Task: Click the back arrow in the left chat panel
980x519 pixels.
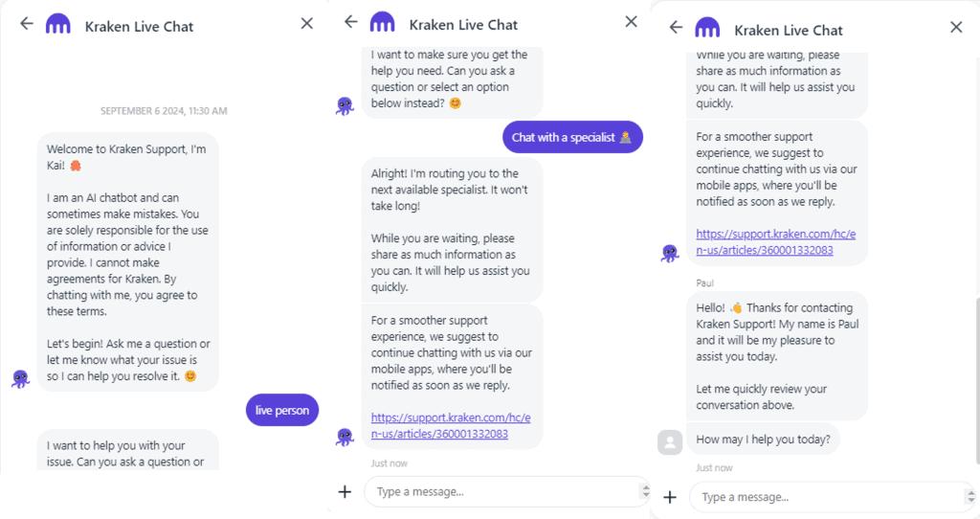Action: [x=26, y=24]
